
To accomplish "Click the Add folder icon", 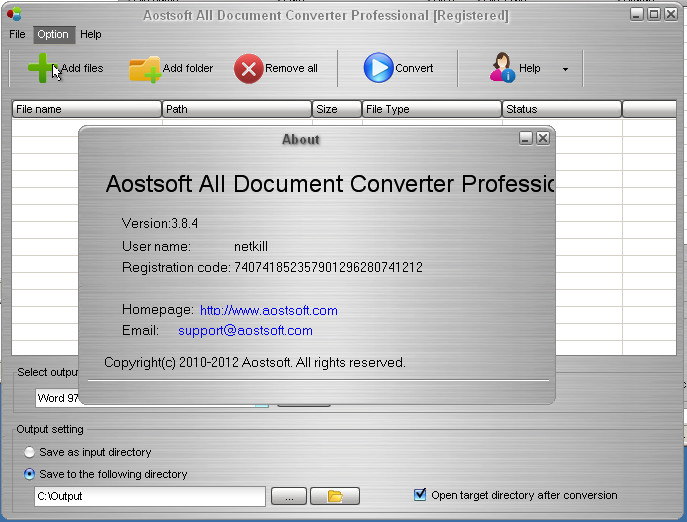I will (145, 69).
